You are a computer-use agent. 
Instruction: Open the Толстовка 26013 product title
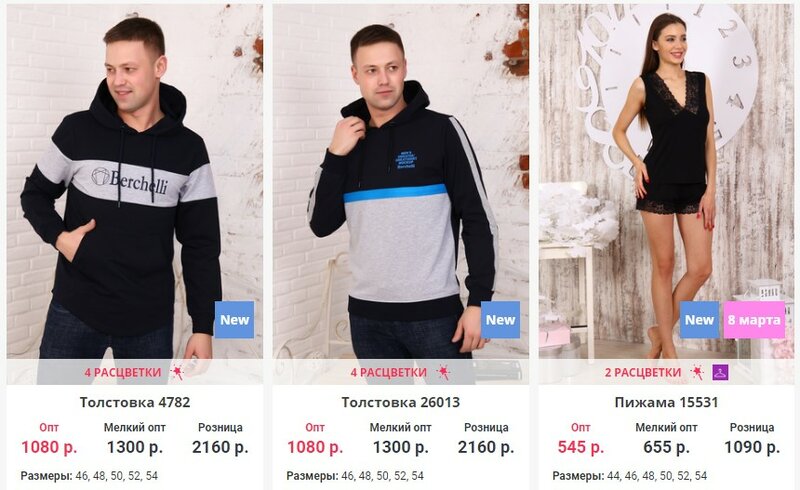pos(401,402)
